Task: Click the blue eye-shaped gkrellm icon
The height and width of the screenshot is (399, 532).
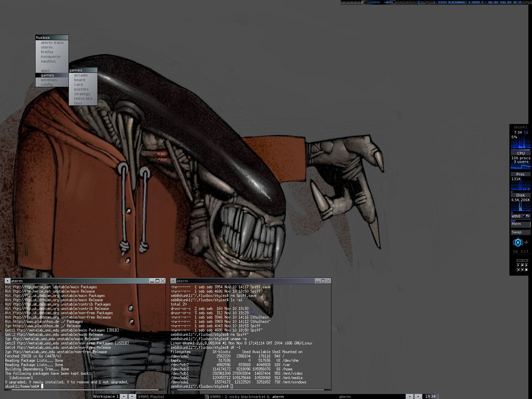Action: (517, 242)
